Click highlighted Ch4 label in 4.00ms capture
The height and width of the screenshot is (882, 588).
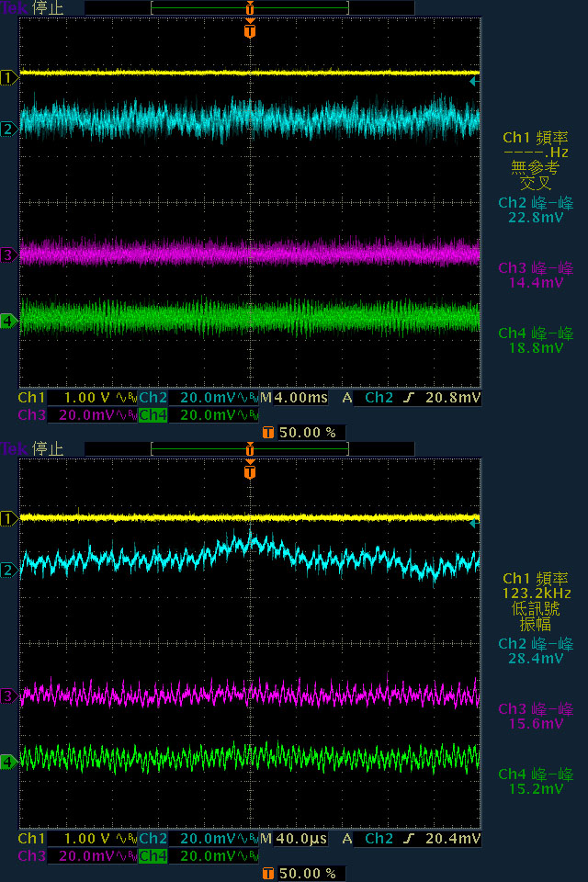(153, 415)
